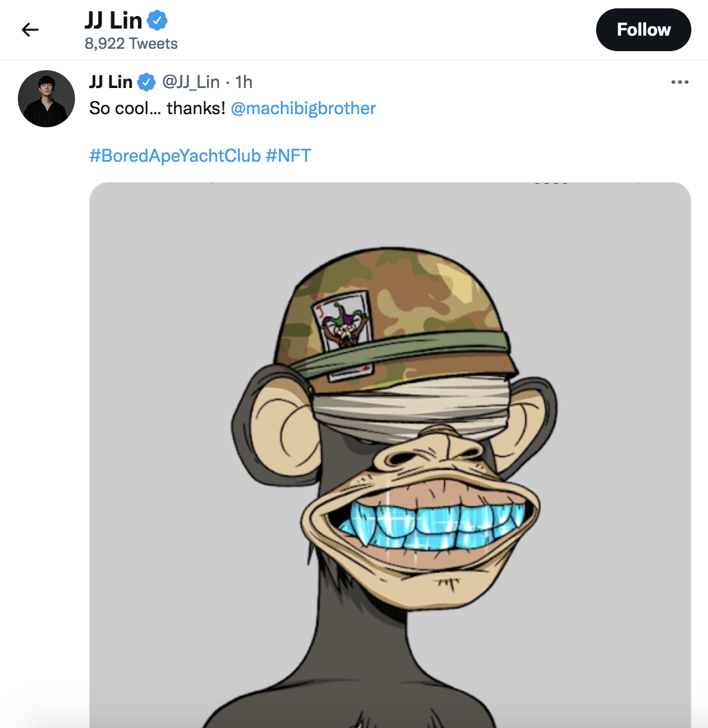
Task: Click the back arrow icon
Action: pos(30,30)
